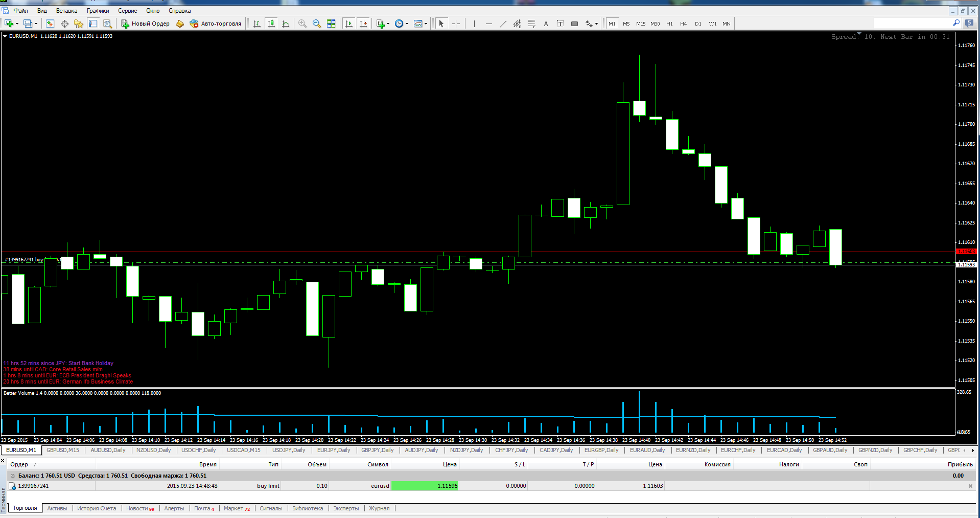Toggle chart shift icon

click(363, 24)
